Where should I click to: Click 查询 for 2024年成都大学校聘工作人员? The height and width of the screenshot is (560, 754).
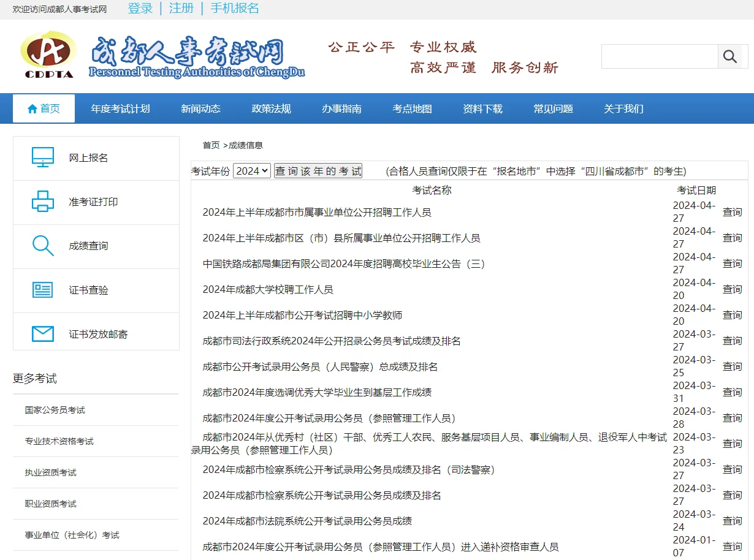coord(732,289)
